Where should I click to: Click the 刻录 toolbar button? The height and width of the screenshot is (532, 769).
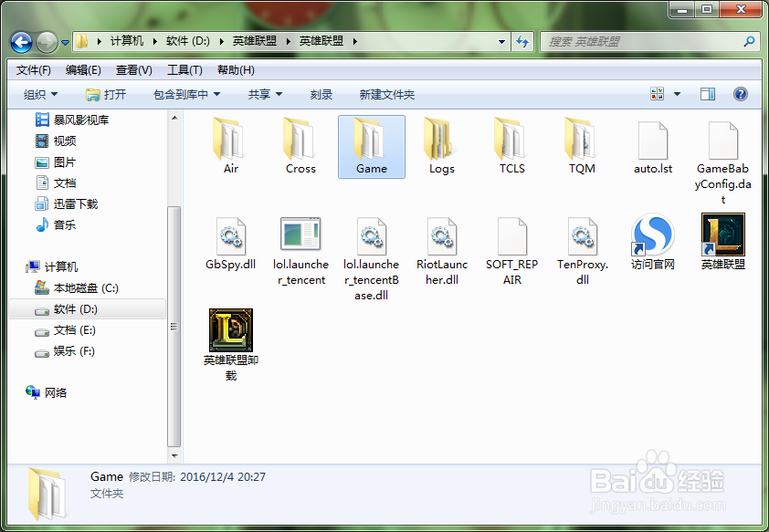(x=321, y=94)
